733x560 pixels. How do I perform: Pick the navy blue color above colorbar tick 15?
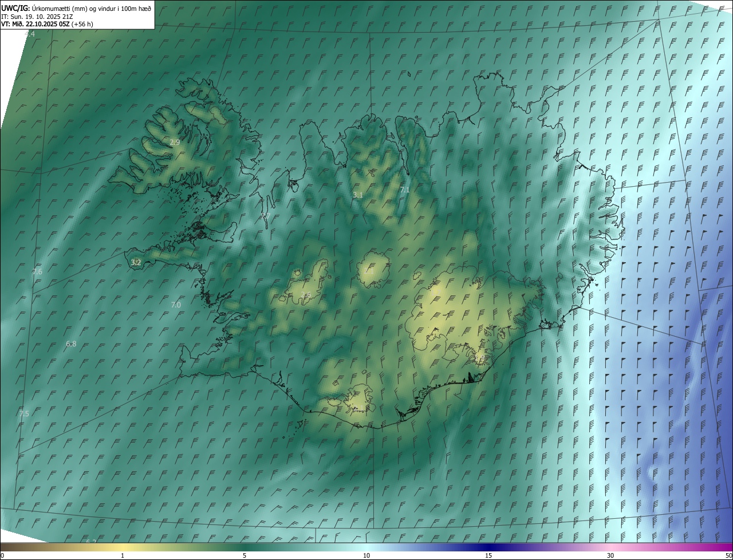(x=488, y=547)
